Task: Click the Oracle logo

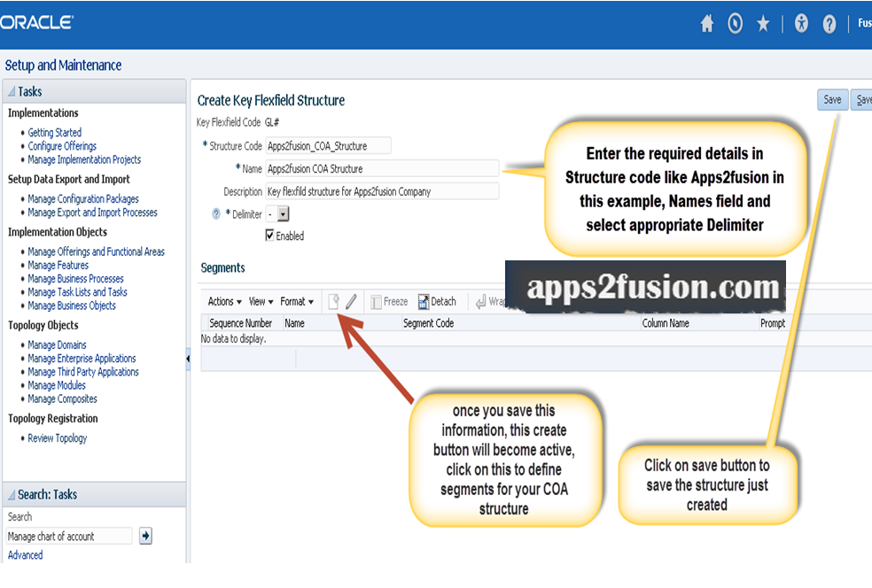Action: (36, 22)
